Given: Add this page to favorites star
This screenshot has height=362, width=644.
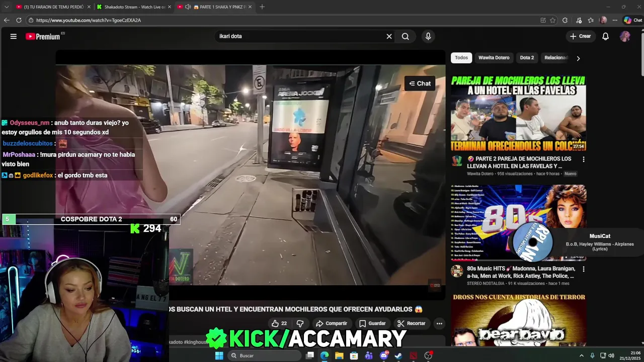Looking at the screenshot, I should click(552, 20).
